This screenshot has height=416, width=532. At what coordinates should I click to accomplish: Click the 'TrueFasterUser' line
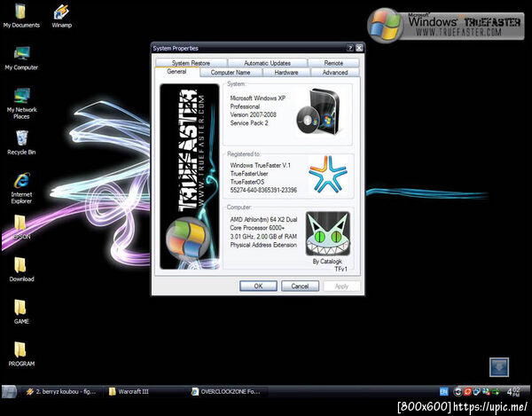tap(249, 173)
